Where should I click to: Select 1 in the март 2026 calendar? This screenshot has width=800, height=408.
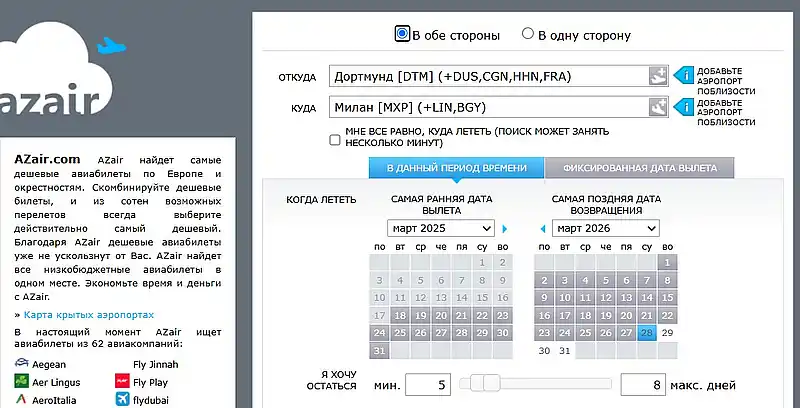pyautogui.click(x=667, y=263)
